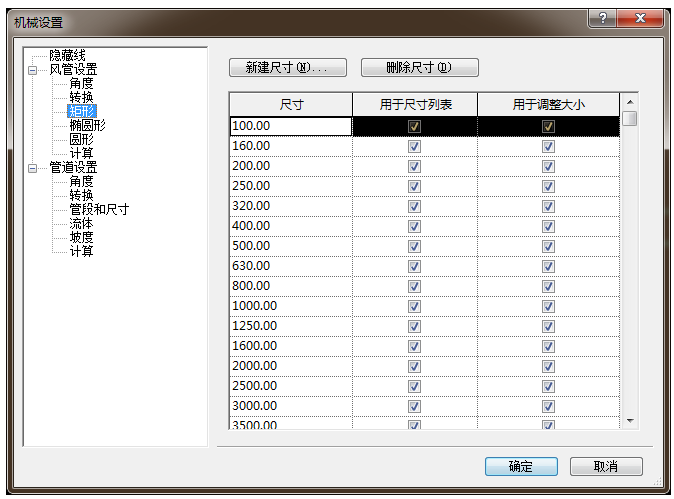
Task: Select the 320.00 size cell
Action: click(x=291, y=206)
